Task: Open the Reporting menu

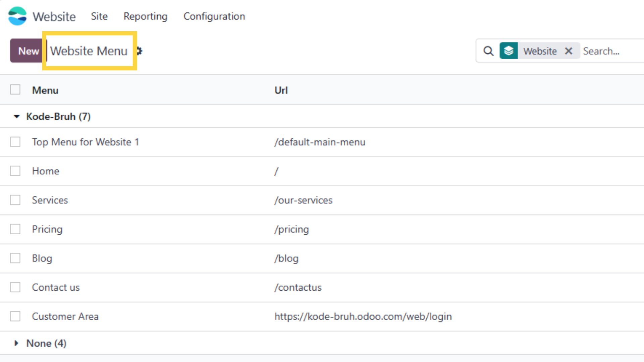Action: 145,16
